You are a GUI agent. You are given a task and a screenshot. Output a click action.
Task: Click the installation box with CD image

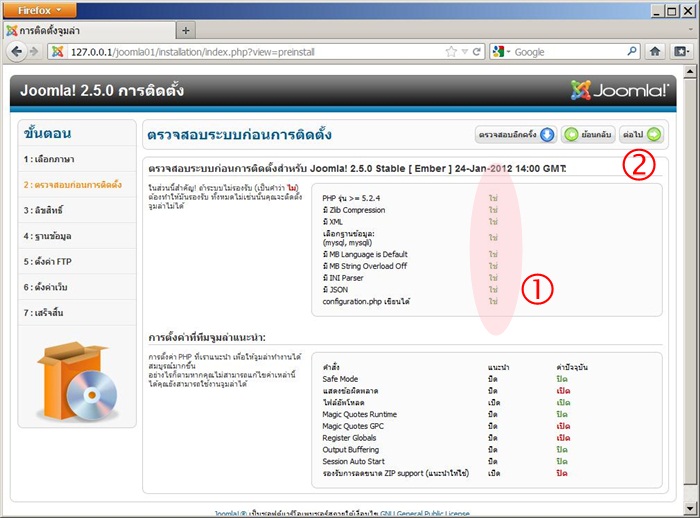(x=77, y=382)
